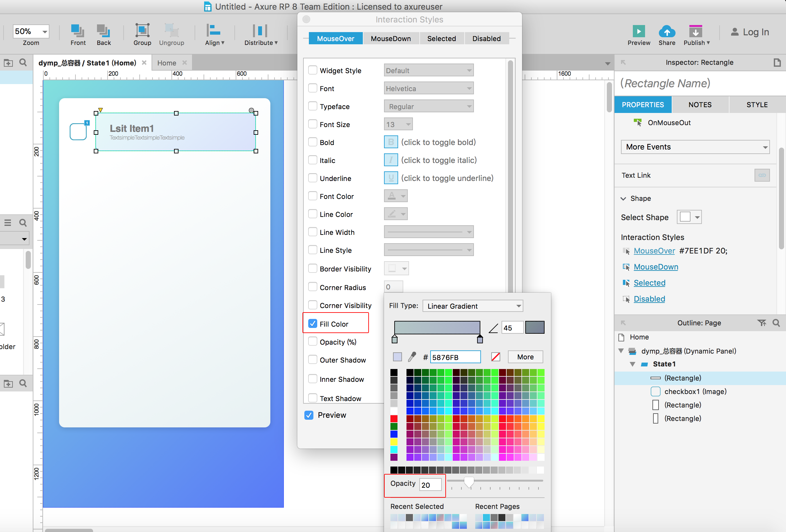Click the Preview play icon in toolbar
The width and height of the screenshot is (786, 532).
[x=639, y=31]
